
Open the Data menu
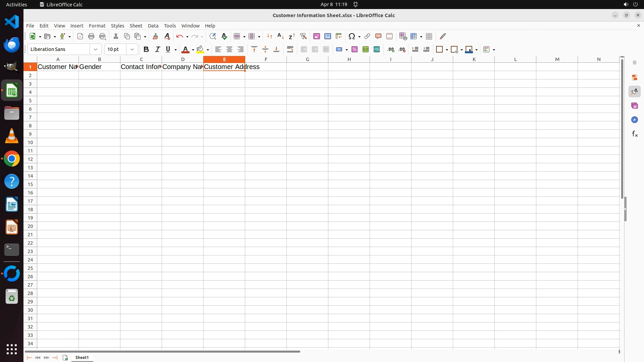153,25
